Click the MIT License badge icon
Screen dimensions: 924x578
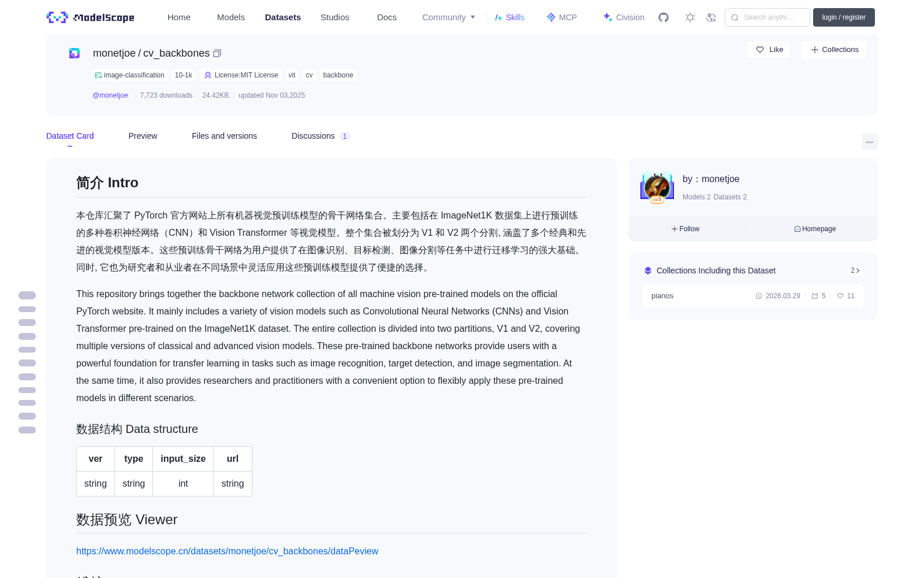[208, 75]
